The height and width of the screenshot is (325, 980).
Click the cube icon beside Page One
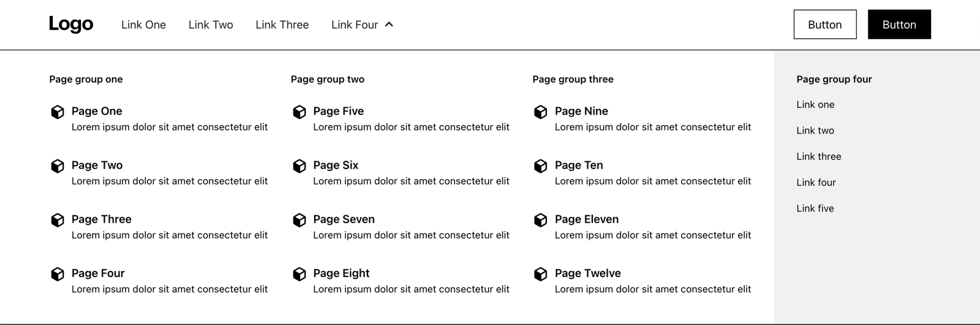(x=58, y=112)
